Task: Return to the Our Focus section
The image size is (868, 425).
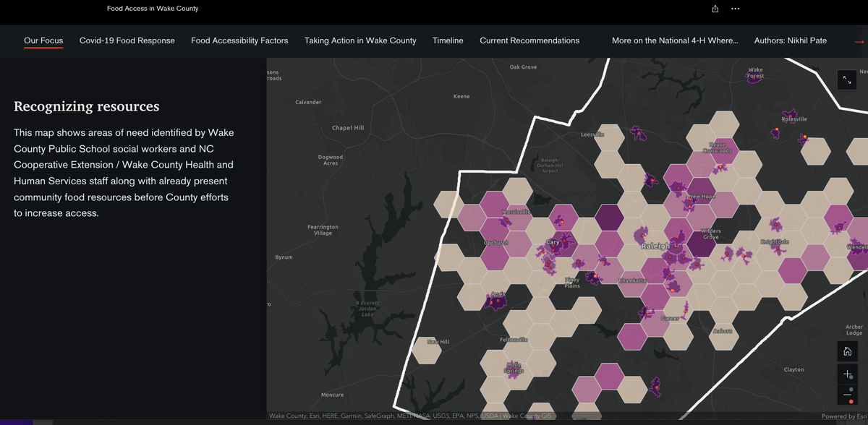Action: click(x=43, y=41)
